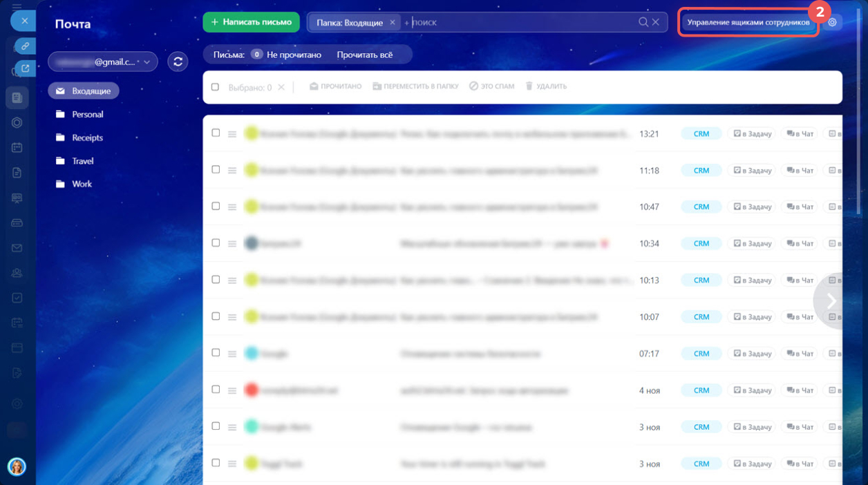Open user profile avatar at bottom left
868x485 pixels.
[17, 466]
